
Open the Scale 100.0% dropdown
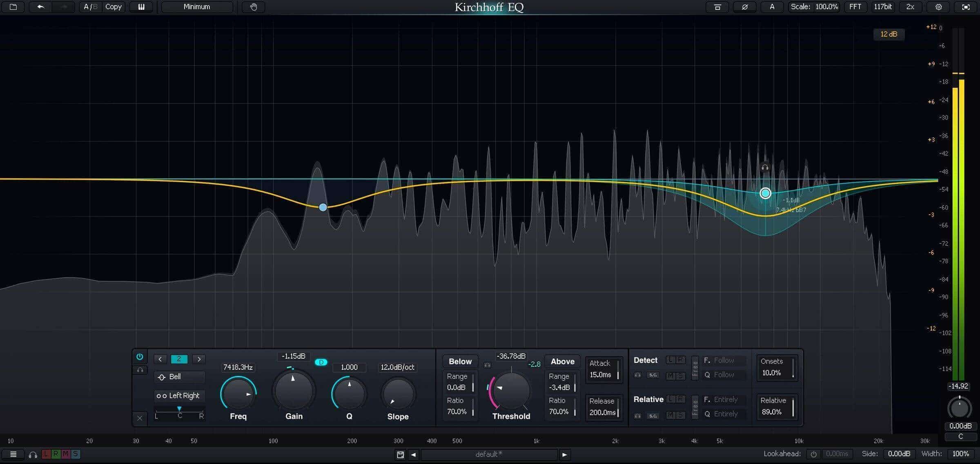[814, 7]
